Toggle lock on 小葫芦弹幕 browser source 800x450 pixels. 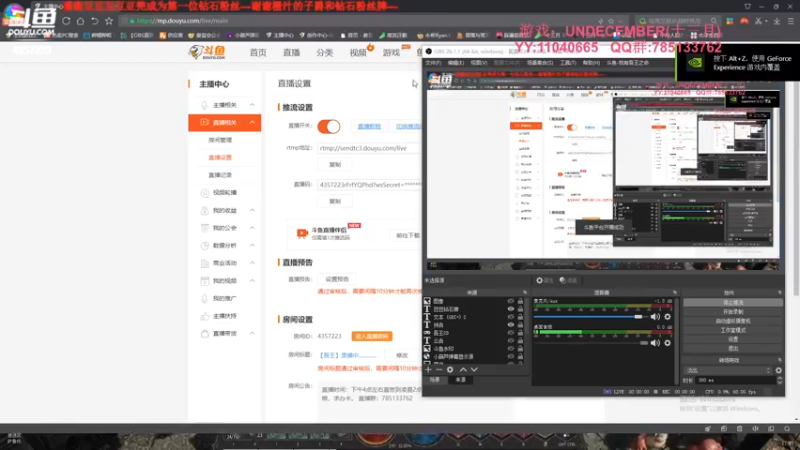520,357
